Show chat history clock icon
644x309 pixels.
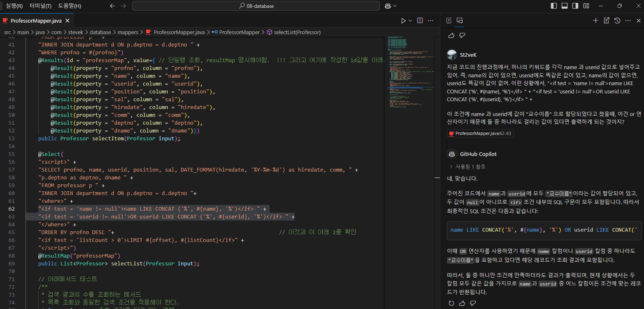(617, 20)
